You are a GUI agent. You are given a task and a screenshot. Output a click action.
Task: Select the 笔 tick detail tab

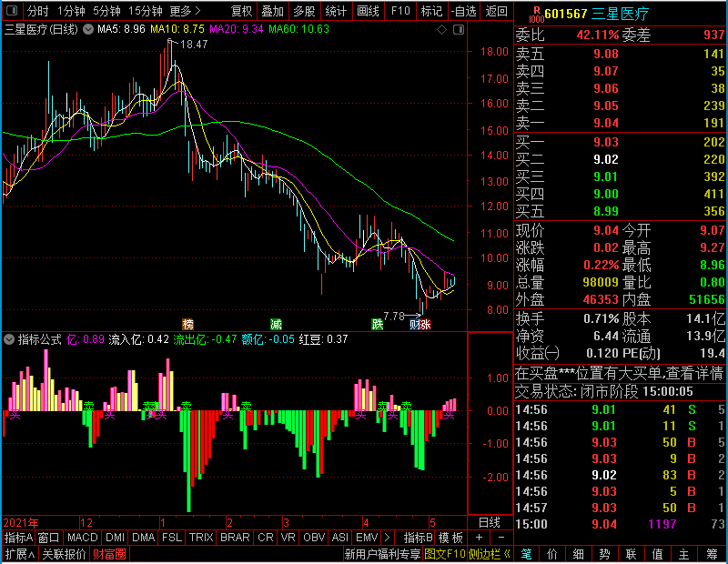[x=527, y=554]
